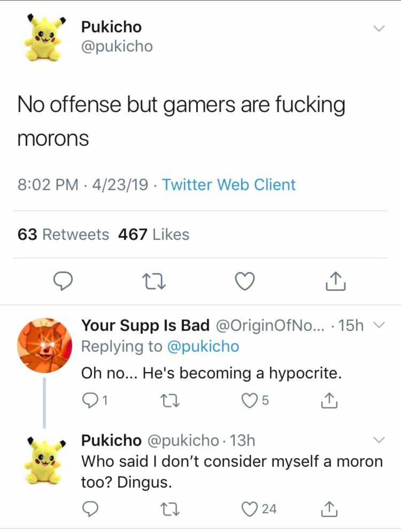Image resolution: width=401 pixels, height=532 pixels.
Task: Retweet the main gamers tweet
Action: pos(154,281)
